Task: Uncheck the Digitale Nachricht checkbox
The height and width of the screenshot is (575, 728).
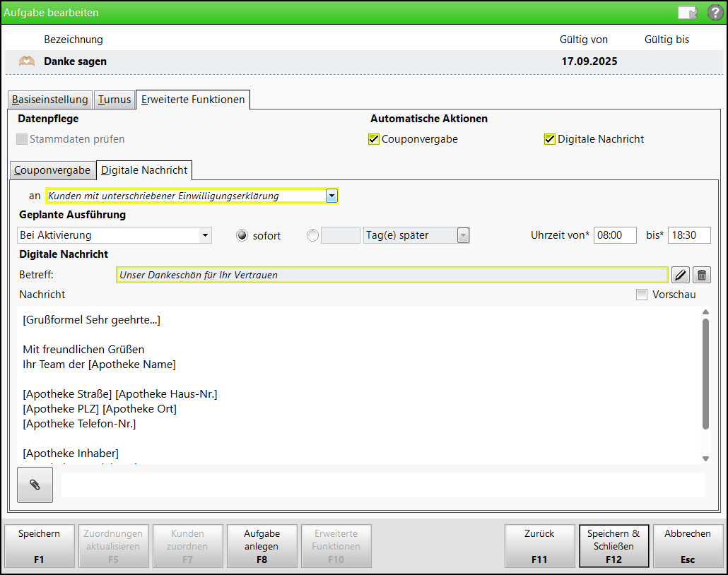Action: (x=549, y=139)
